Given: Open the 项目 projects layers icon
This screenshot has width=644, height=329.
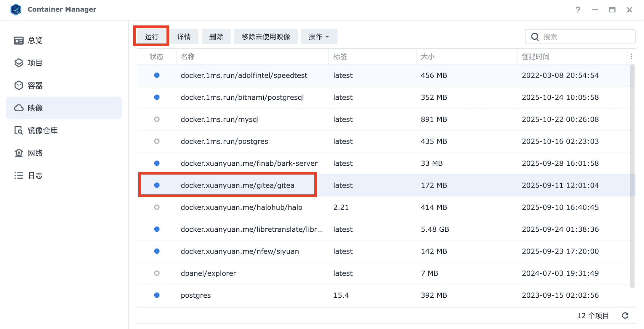Looking at the screenshot, I should point(19,63).
